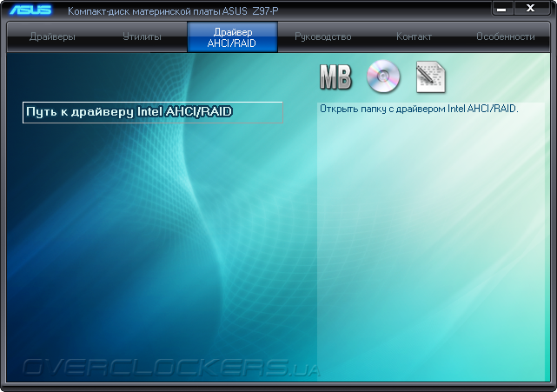The image size is (557, 392).
Task: Click Путь к драйверу Intel AHCI/RAID
Action: pos(153,112)
